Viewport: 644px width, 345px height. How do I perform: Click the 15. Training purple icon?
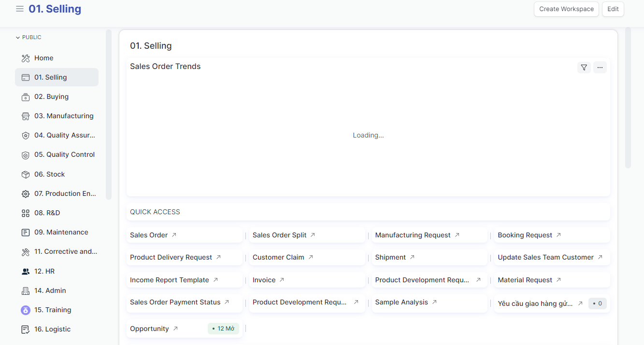26,310
